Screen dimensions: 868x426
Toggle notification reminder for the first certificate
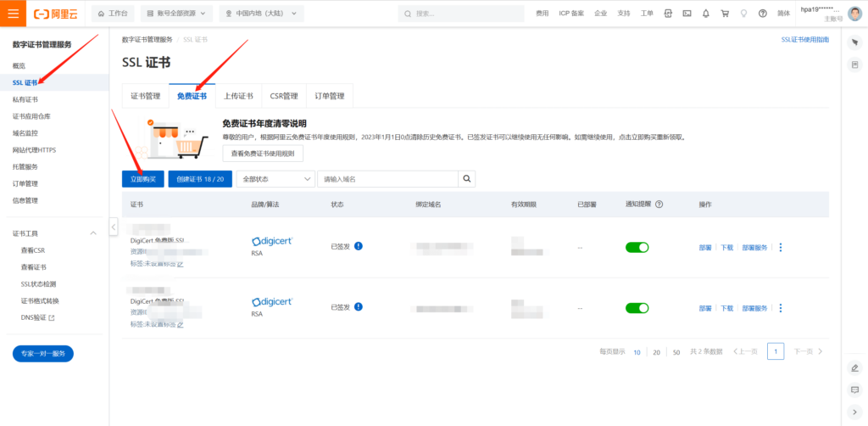pyautogui.click(x=637, y=247)
